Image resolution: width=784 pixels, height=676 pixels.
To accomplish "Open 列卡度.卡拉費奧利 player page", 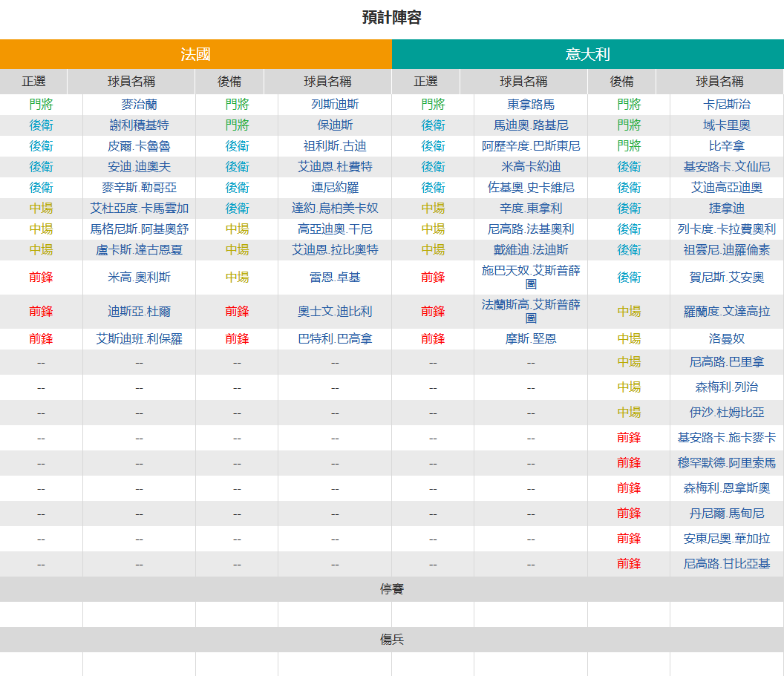I will [x=727, y=229].
